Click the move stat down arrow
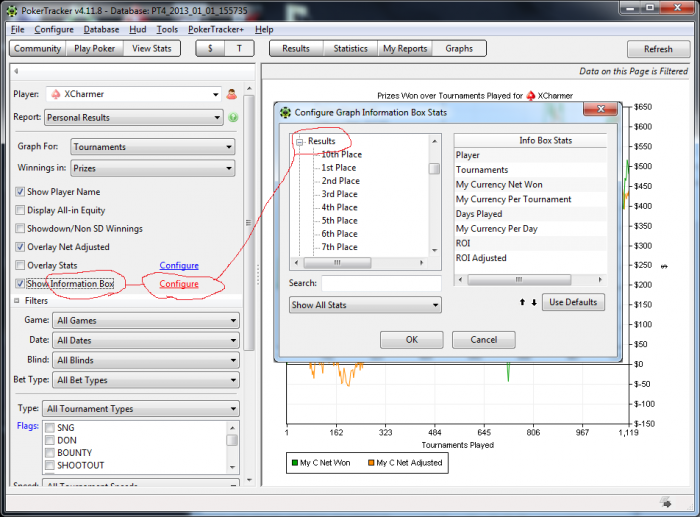The height and width of the screenshot is (517, 700). click(x=534, y=302)
